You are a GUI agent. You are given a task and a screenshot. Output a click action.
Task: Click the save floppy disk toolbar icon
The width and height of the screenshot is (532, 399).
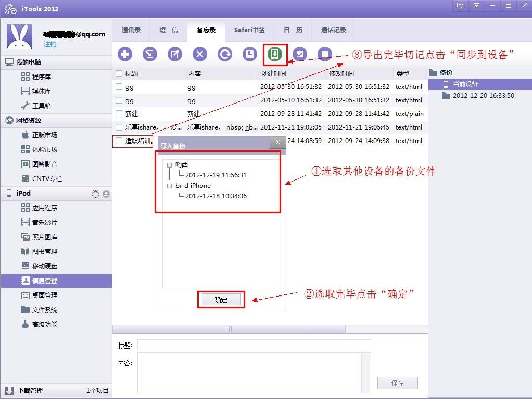[x=250, y=54]
